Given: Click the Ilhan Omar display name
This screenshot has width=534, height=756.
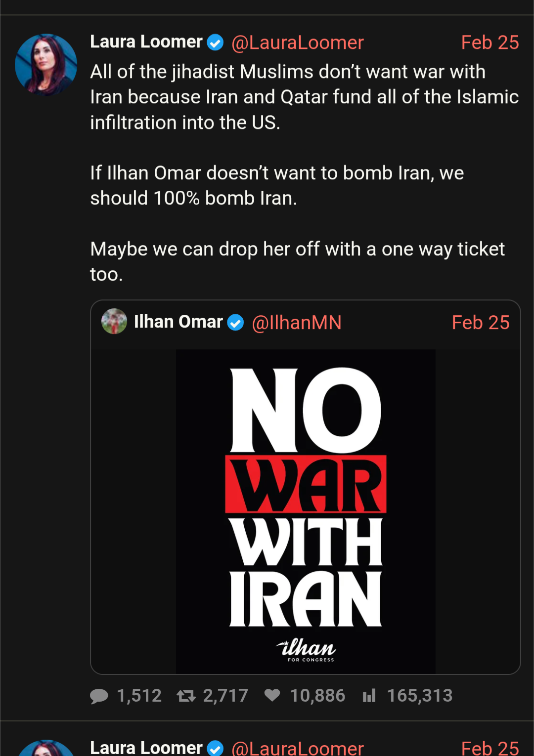Looking at the screenshot, I should click(178, 322).
